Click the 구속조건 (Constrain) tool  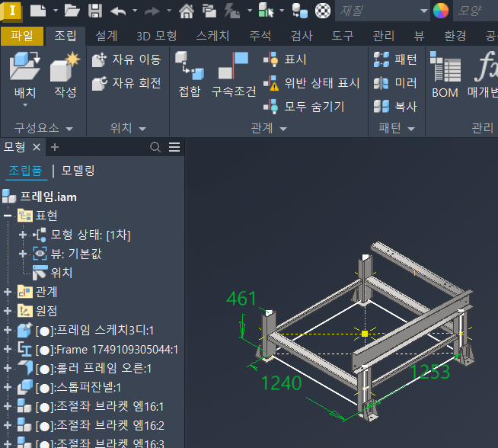[234, 75]
